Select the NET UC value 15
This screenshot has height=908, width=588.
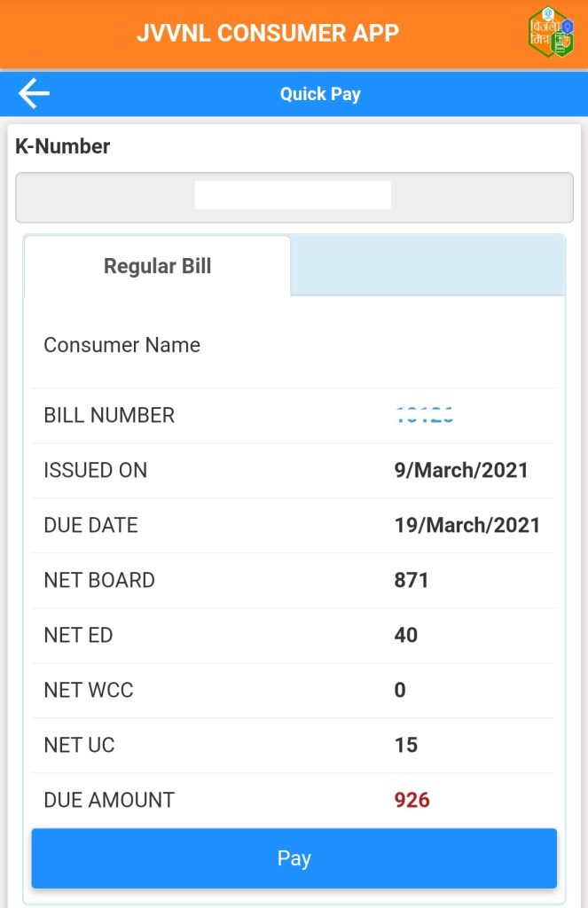(406, 745)
